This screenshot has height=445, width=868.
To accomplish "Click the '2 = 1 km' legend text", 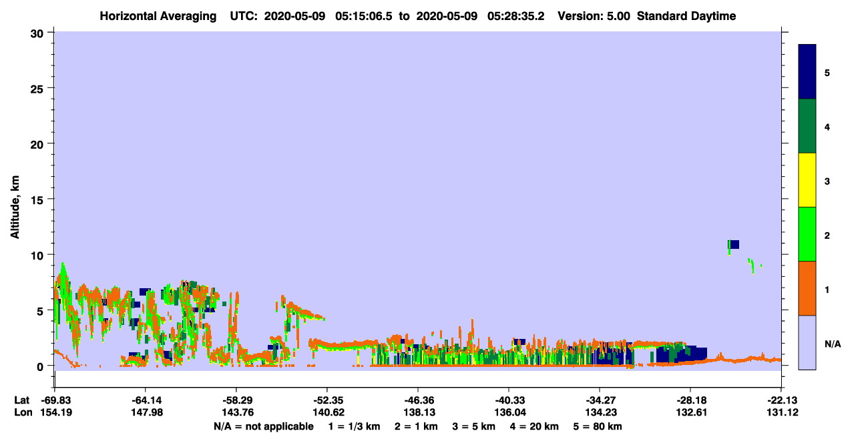I will (416, 426).
